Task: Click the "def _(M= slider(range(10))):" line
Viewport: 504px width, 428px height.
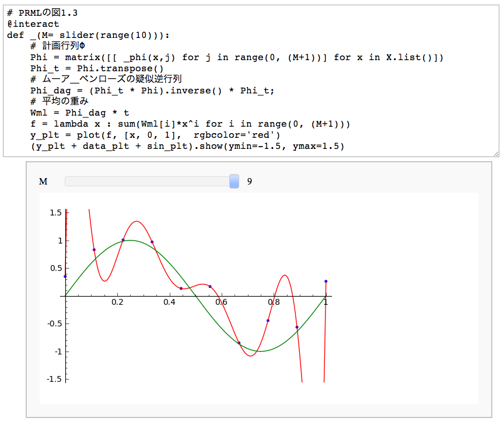Action: (x=88, y=35)
